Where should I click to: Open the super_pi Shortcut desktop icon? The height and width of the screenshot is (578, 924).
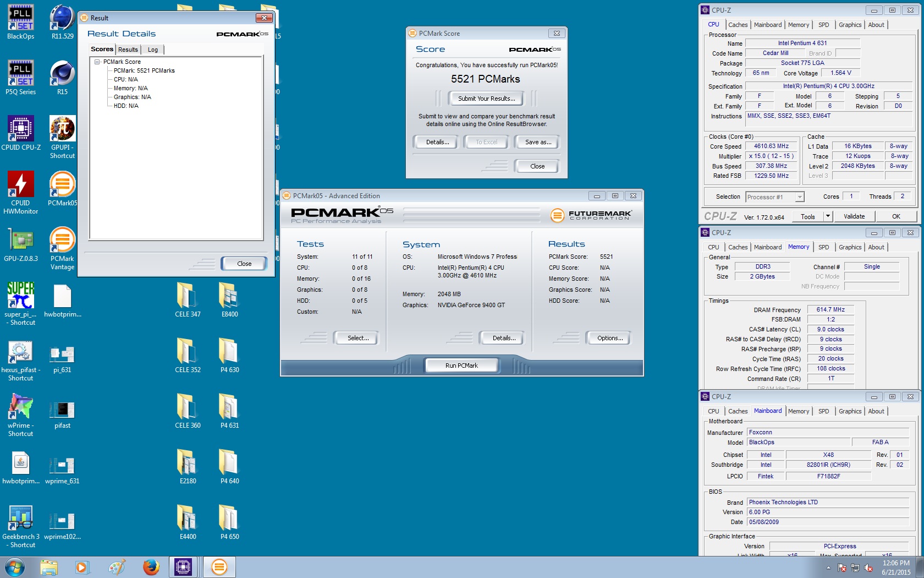tap(21, 304)
